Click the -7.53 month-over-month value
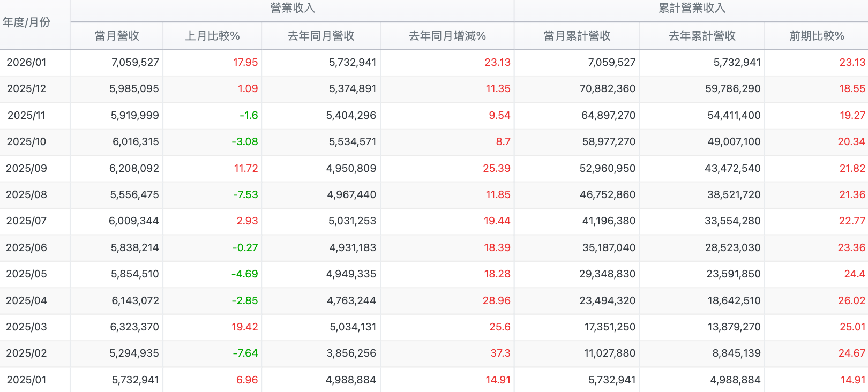868x392 pixels. pos(245,194)
